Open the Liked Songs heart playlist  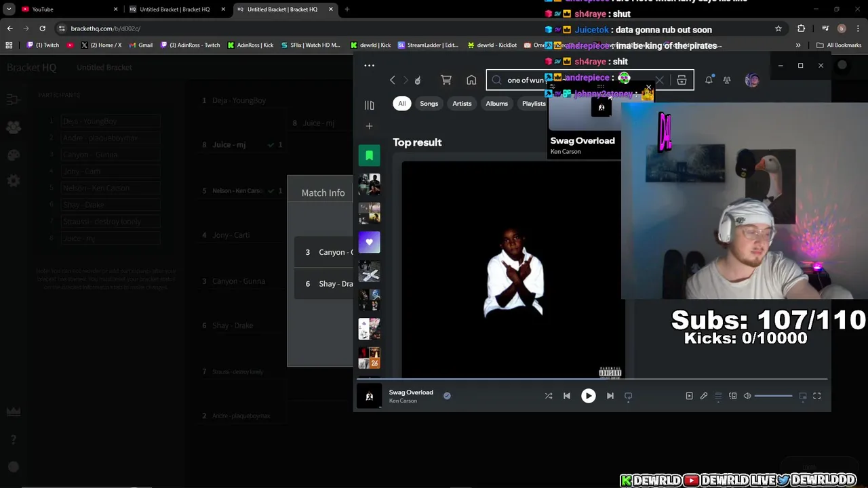(x=369, y=242)
